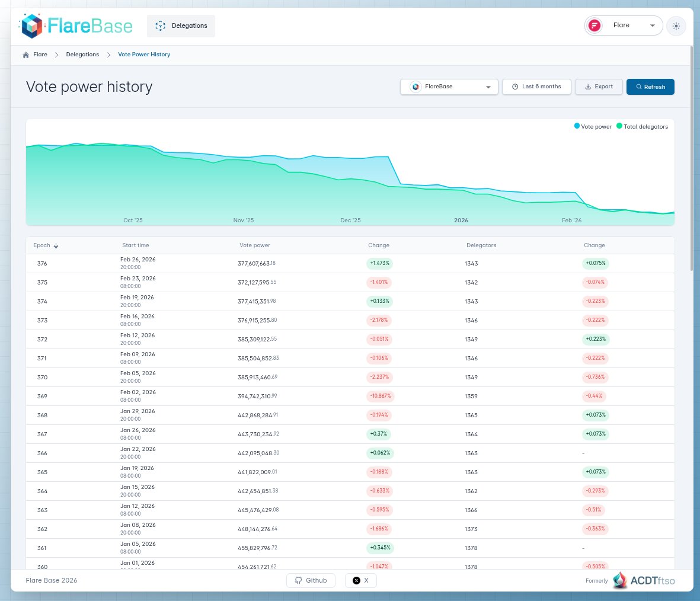700x601 pixels.
Task: Click the Flare network logo in the header
Action: point(593,25)
